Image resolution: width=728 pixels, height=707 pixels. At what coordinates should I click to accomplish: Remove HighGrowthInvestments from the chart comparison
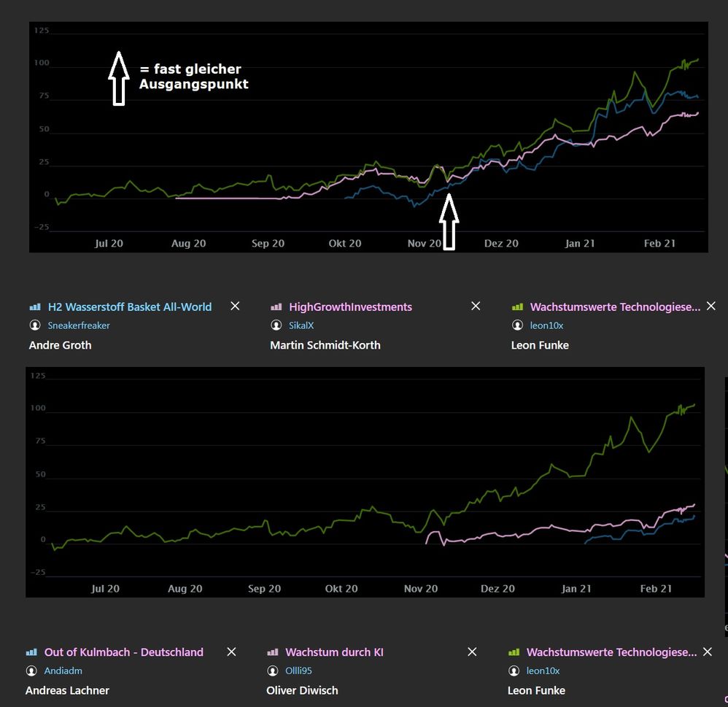(x=476, y=306)
